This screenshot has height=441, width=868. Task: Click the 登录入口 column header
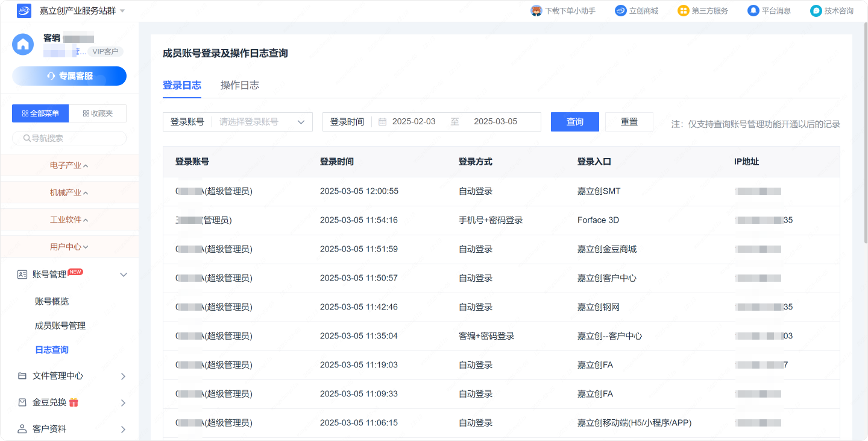(x=594, y=162)
